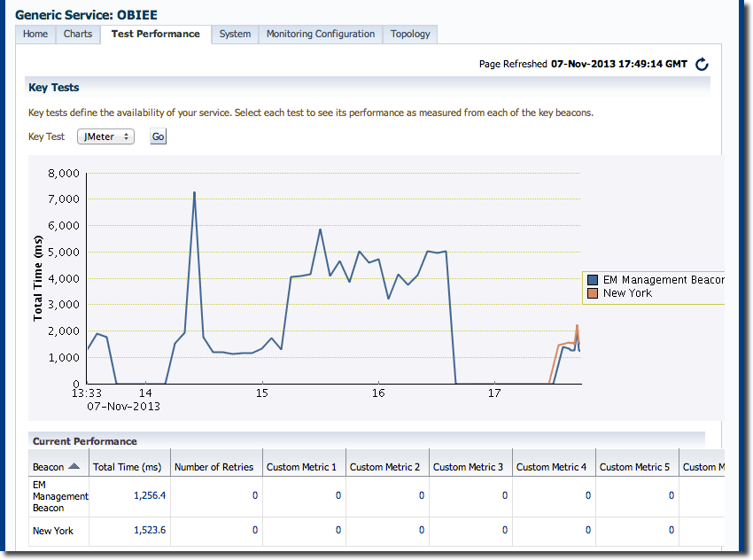Viewport: 753px width, 560px height.
Task: Switch to the Home tab
Action: (35, 34)
